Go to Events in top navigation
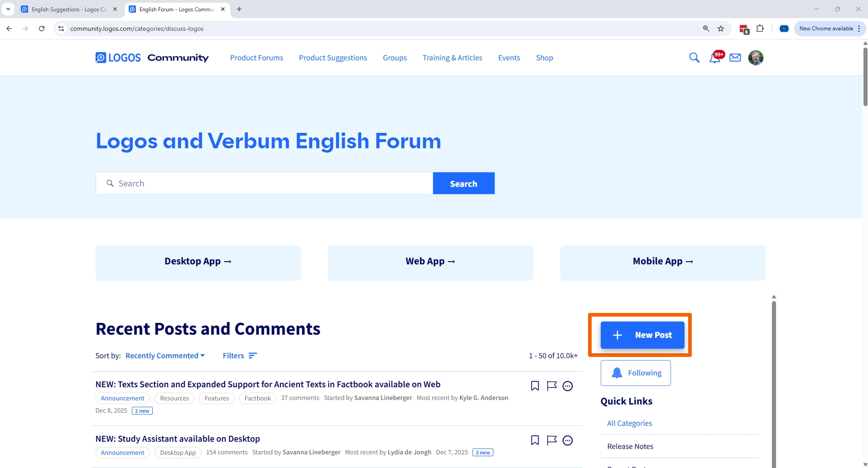 (509, 58)
